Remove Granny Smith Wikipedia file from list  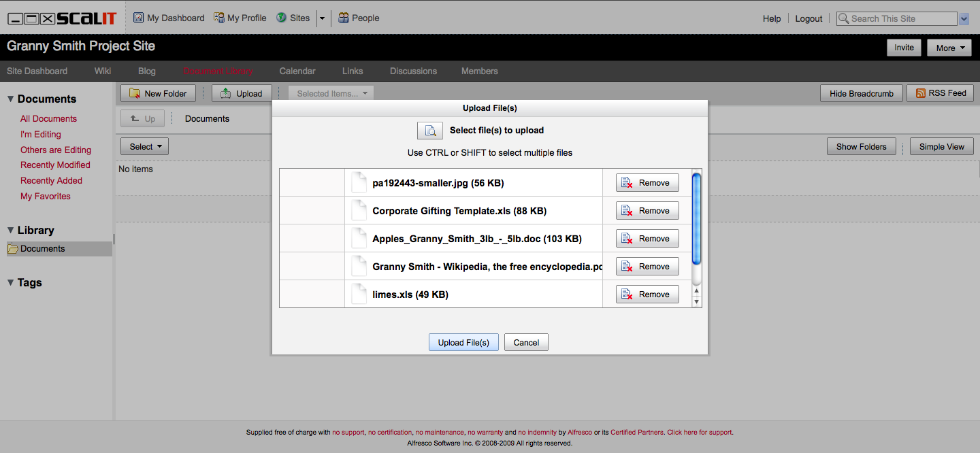coord(647,267)
